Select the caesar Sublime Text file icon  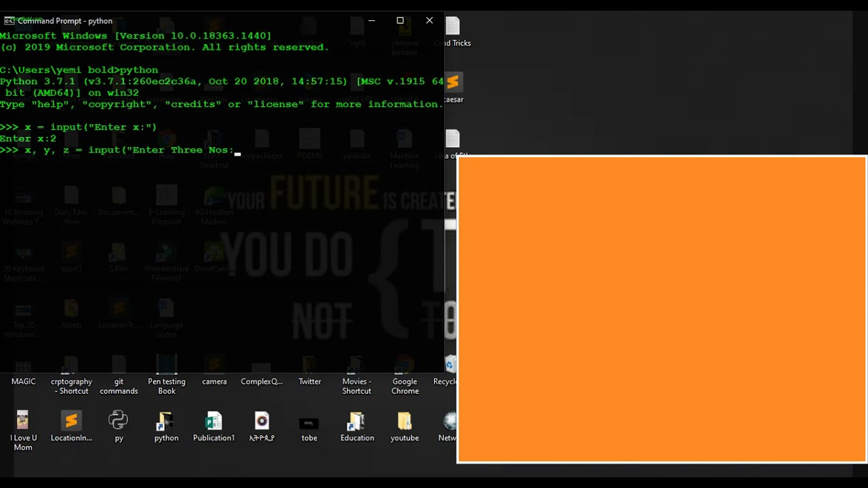pos(453,82)
